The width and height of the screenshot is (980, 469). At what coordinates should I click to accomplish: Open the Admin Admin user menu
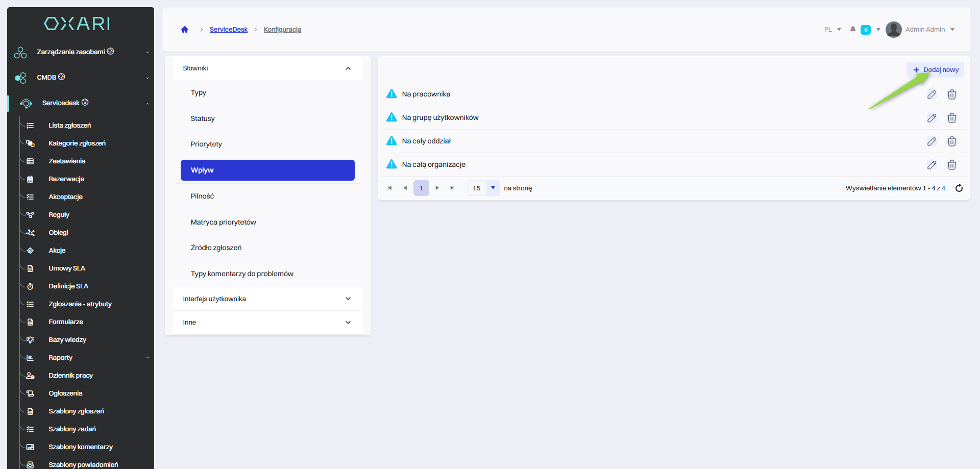925,30
